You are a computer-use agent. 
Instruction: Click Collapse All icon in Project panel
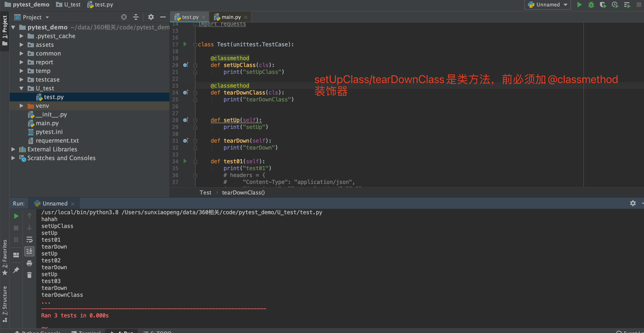136,17
